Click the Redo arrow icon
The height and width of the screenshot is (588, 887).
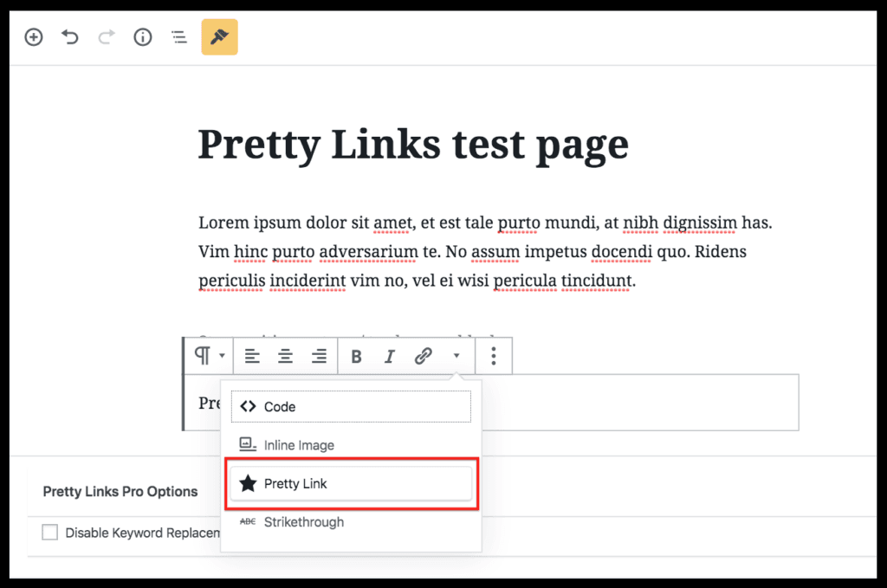(107, 37)
